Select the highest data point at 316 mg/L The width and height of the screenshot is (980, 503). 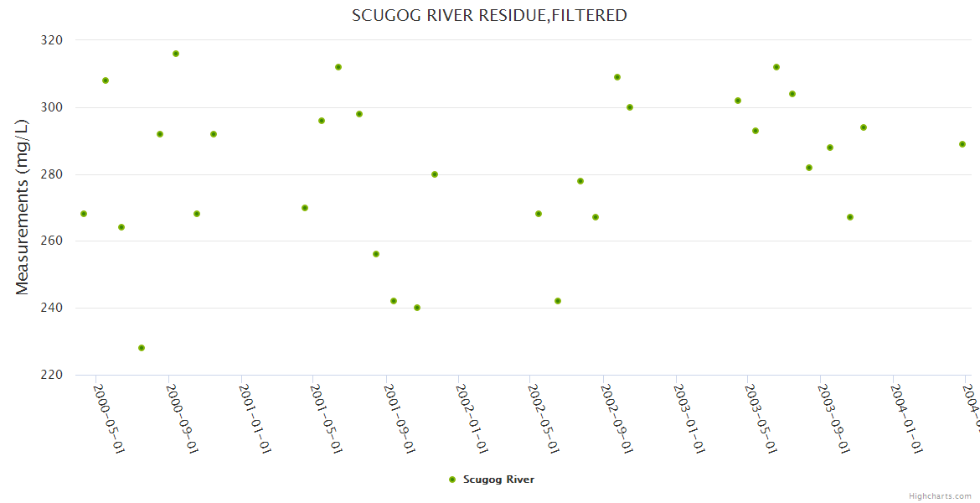[176, 54]
